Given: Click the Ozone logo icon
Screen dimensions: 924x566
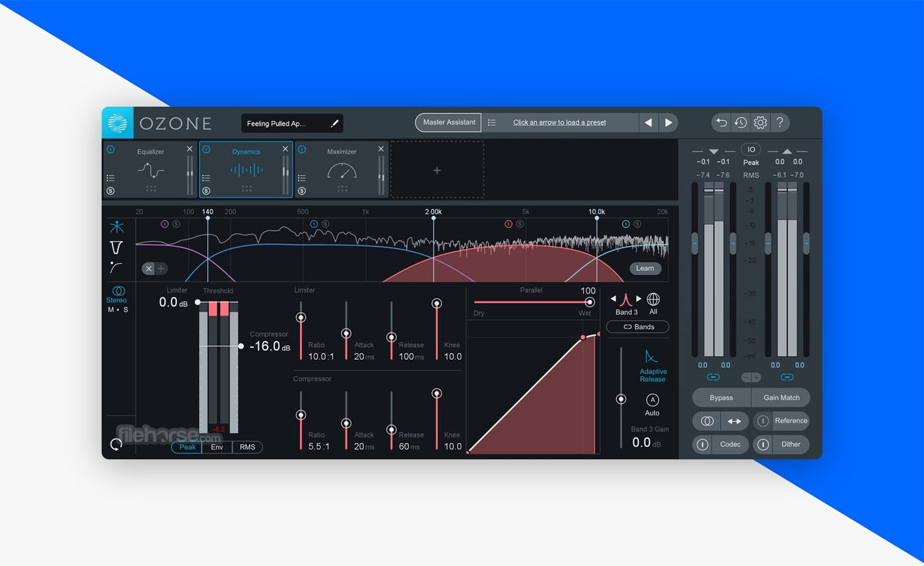Looking at the screenshot, I should point(117,123).
